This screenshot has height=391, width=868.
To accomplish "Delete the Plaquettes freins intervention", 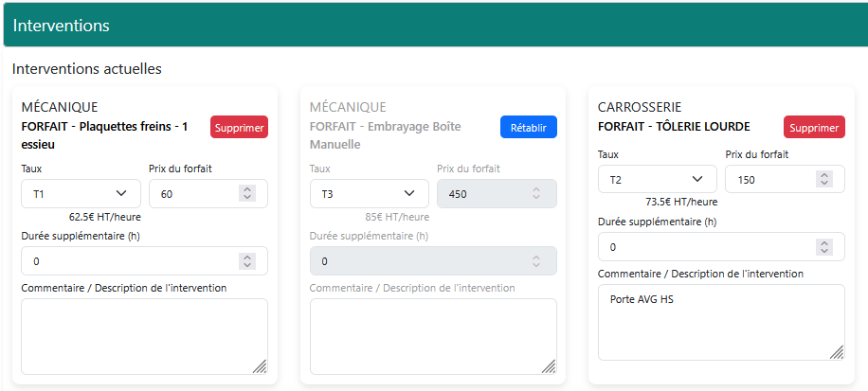I will point(239,128).
